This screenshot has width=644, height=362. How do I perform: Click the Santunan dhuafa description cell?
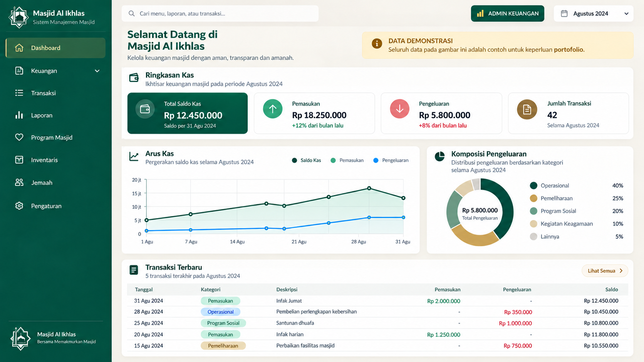pos(295,323)
